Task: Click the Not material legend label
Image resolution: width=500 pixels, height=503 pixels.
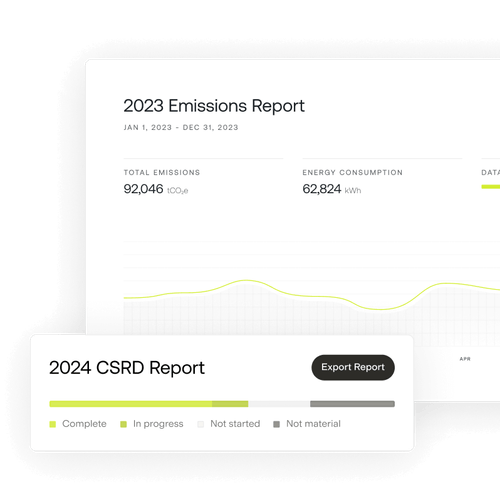Action: point(313,424)
